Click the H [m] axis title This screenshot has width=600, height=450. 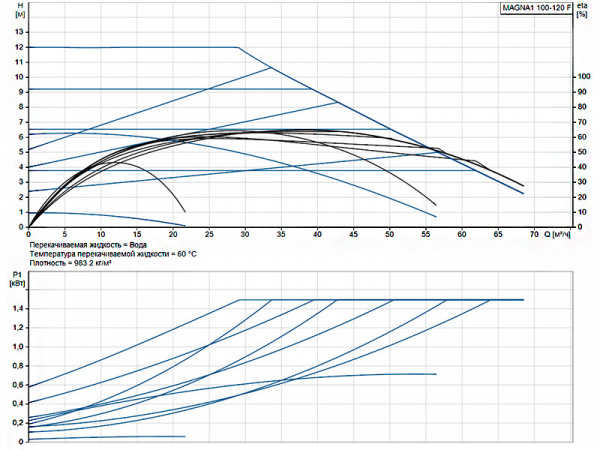click(x=20, y=11)
